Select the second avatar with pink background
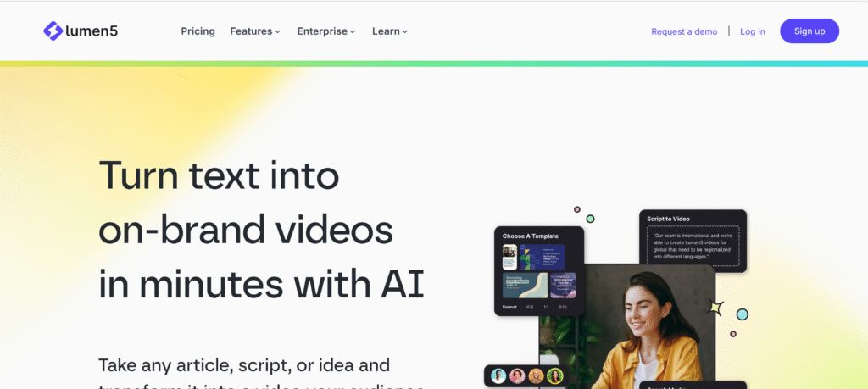 (517, 376)
